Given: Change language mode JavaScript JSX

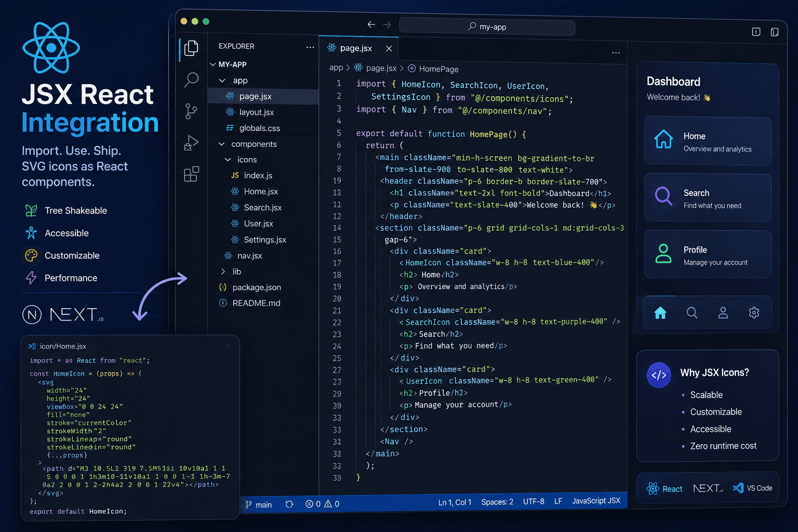Looking at the screenshot, I should click(596, 501).
